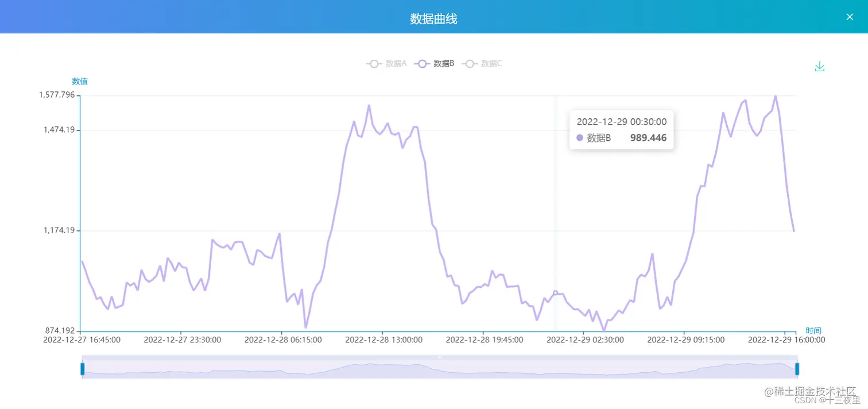868x409 pixels.
Task: Download the chart as image
Action: (x=820, y=67)
